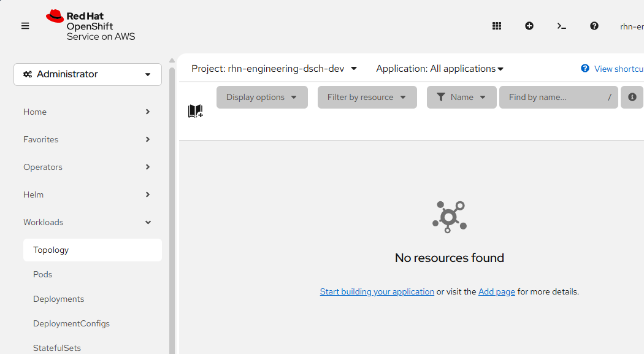Open the Filter by resource dropdown
This screenshot has width=644, height=354.
pos(367,97)
